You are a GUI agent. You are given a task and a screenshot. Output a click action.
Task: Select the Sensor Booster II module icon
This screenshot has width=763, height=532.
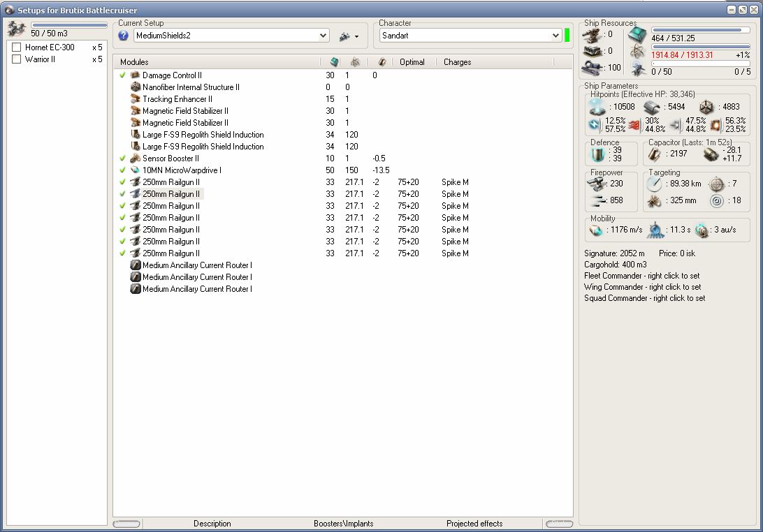(136, 158)
